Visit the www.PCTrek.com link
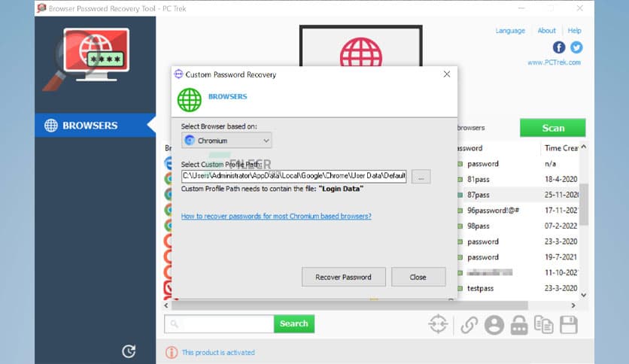The height and width of the screenshot is (364, 629). 554,62
